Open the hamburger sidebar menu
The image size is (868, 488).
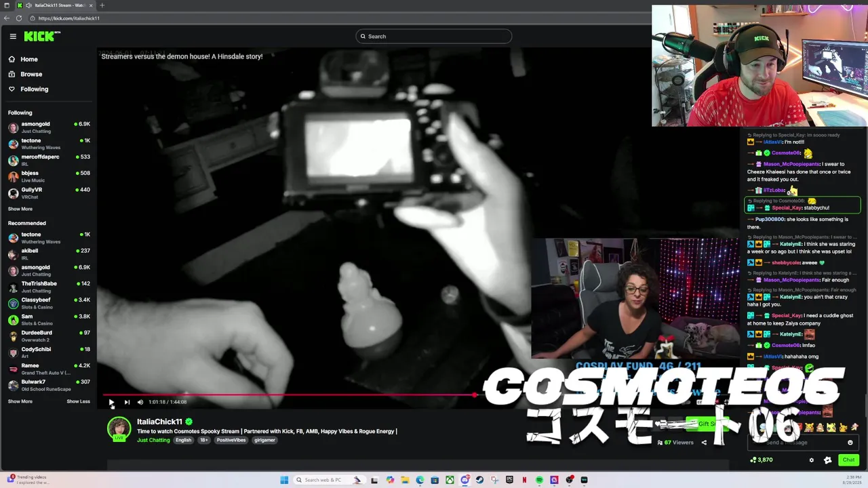point(12,37)
